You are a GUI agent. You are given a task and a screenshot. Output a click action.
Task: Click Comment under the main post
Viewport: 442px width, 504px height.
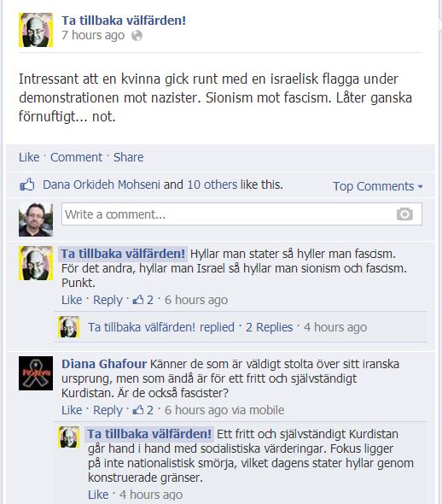(x=77, y=157)
